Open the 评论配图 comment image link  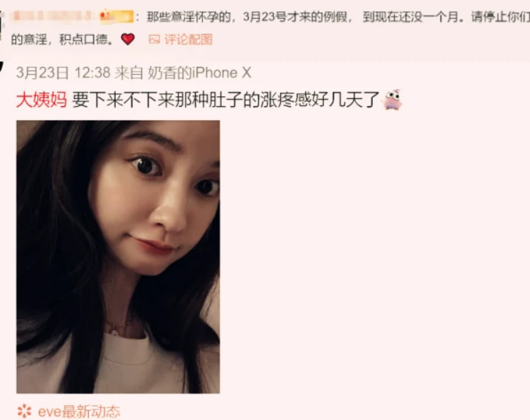pyautogui.click(x=189, y=40)
